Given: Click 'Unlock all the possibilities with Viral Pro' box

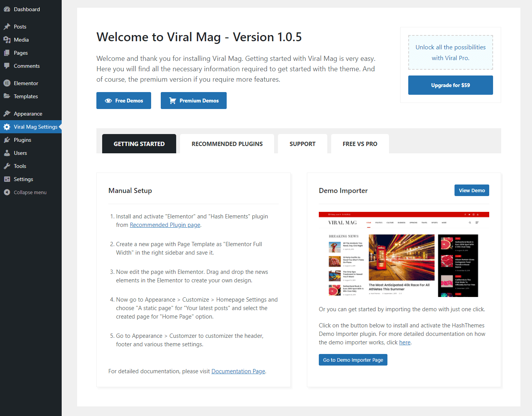Looking at the screenshot, I should 451,52.
